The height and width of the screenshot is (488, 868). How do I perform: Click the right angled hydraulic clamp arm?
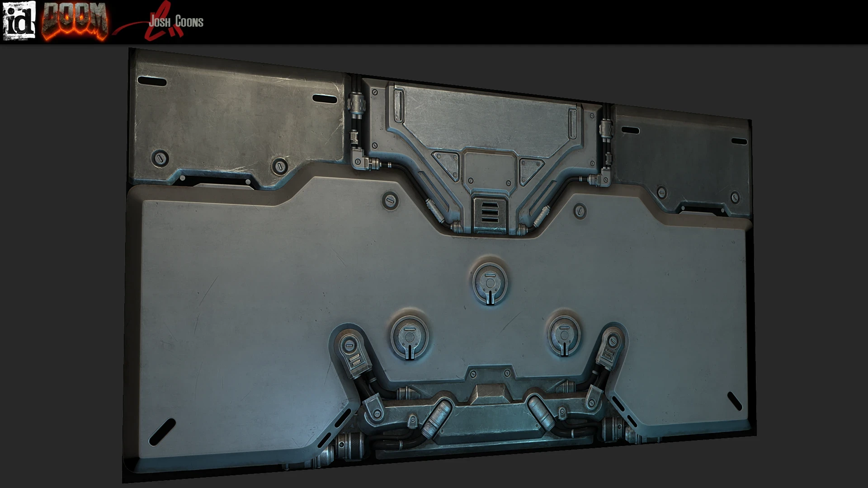[609, 350]
